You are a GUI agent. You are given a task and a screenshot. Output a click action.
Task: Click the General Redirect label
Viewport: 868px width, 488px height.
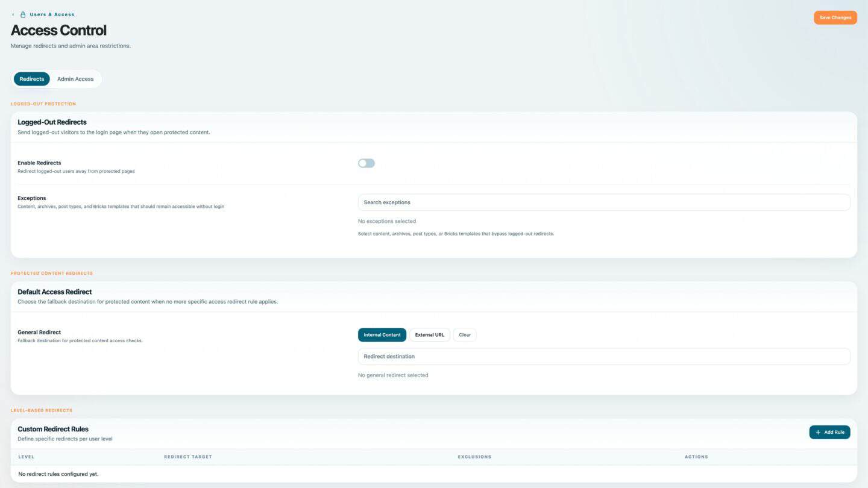(39, 332)
